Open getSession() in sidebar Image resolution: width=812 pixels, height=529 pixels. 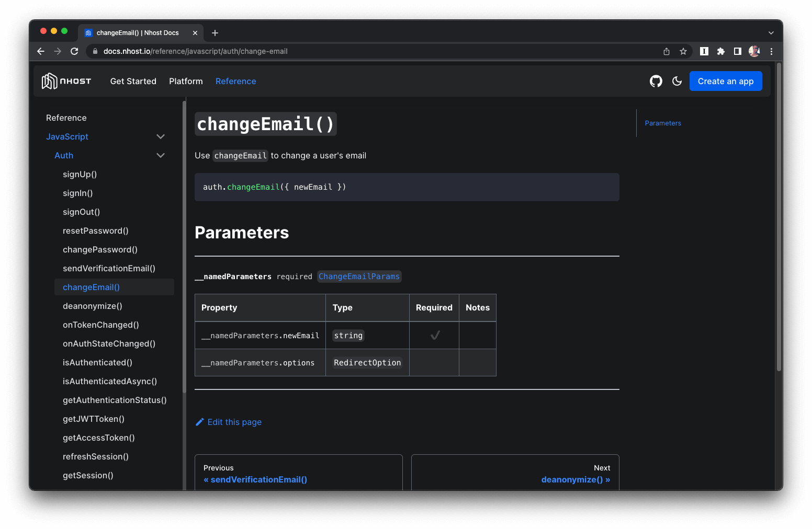coord(88,475)
